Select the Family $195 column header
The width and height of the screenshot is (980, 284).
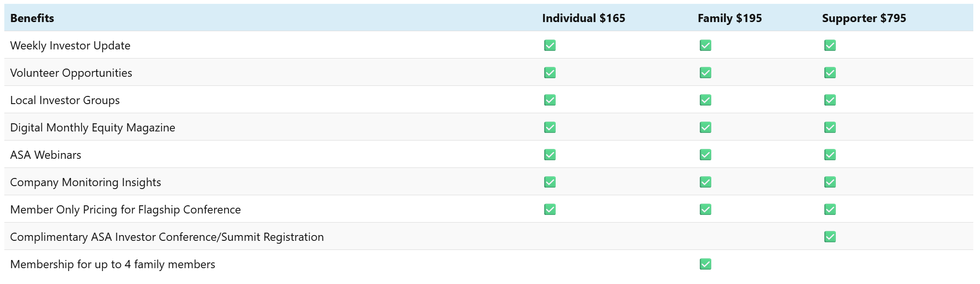(729, 18)
